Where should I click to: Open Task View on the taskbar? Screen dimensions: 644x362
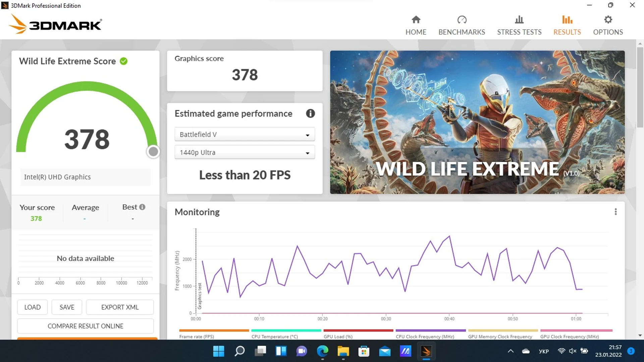pyautogui.click(x=260, y=351)
